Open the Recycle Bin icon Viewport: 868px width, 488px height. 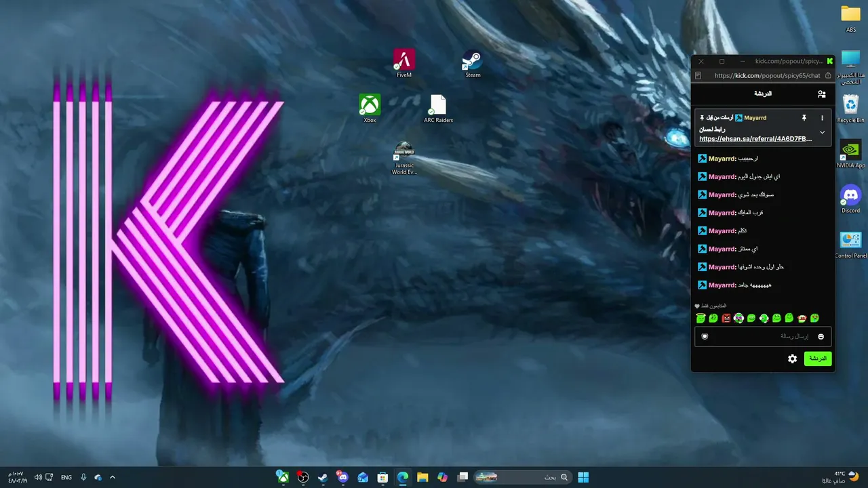tap(850, 108)
